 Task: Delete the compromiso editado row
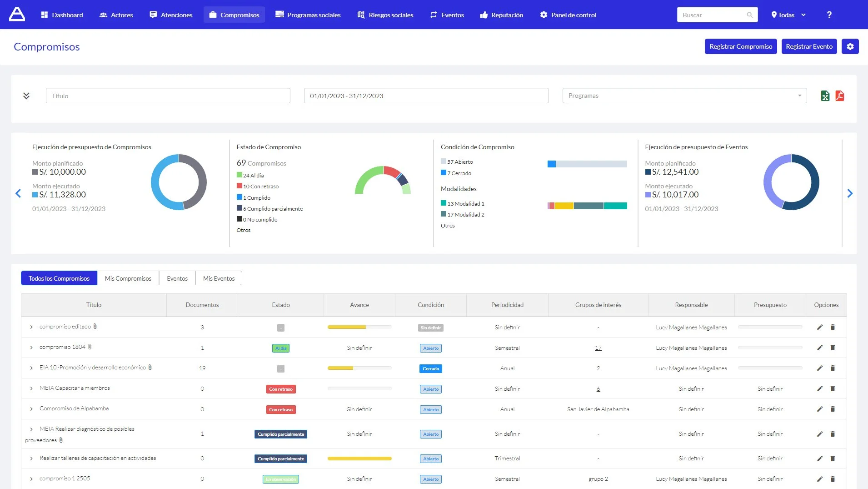pos(833,327)
